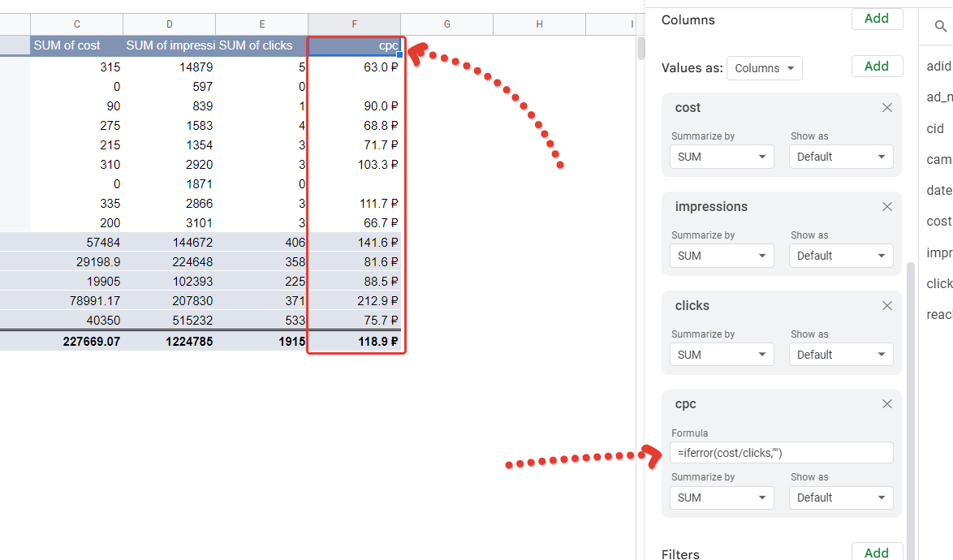This screenshot has height=560, width=953.
Task: Open clicks Summarize by SUM dropdown
Action: coord(722,355)
